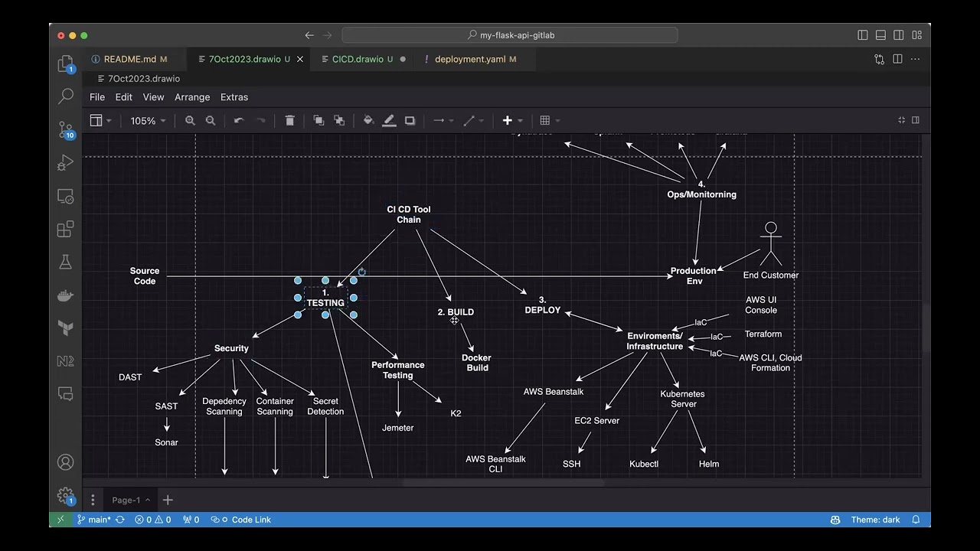Open the connection style arrow dropdown
980x551 pixels.
[443, 121]
